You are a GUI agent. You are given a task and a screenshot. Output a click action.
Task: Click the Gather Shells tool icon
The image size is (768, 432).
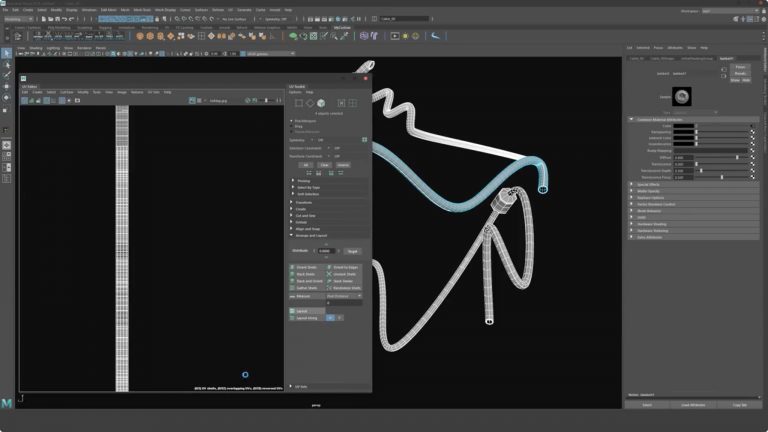tap(291, 288)
